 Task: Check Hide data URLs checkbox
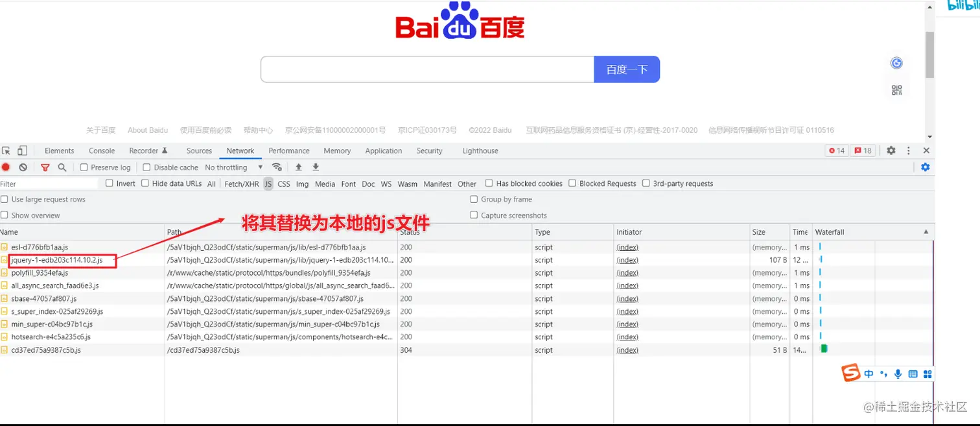(145, 183)
